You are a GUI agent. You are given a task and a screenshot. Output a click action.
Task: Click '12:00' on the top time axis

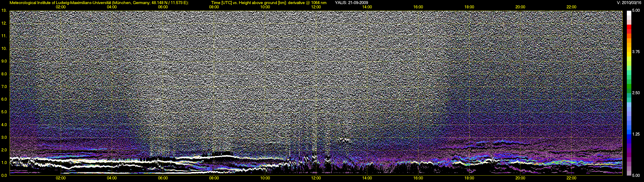point(316,7)
